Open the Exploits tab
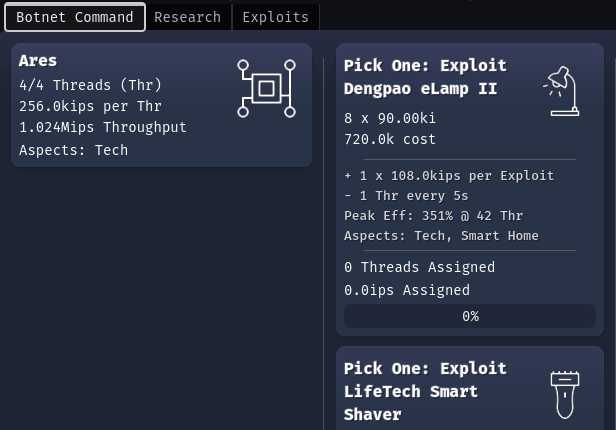This screenshot has height=430, width=616. tap(275, 17)
